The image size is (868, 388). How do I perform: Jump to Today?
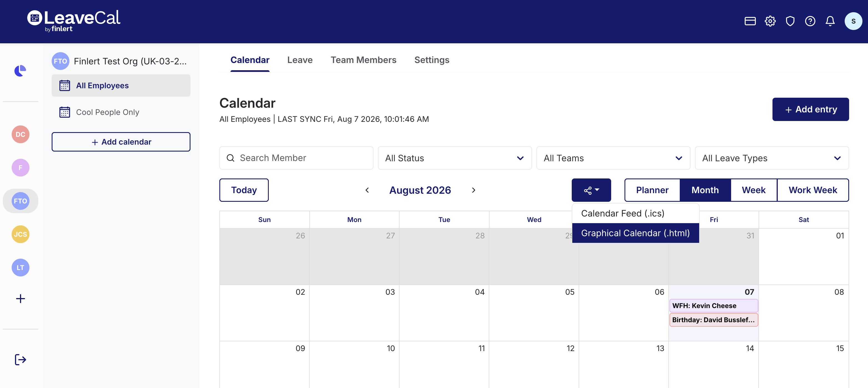click(244, 190)
